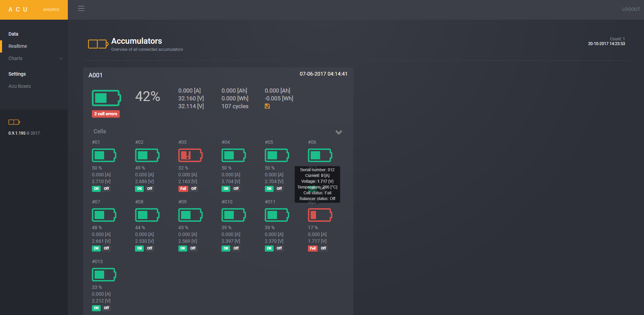The height and width of the screenshot is (315, 644).
Task: Select cell #02 battery icon
Action: pos(147,155)
